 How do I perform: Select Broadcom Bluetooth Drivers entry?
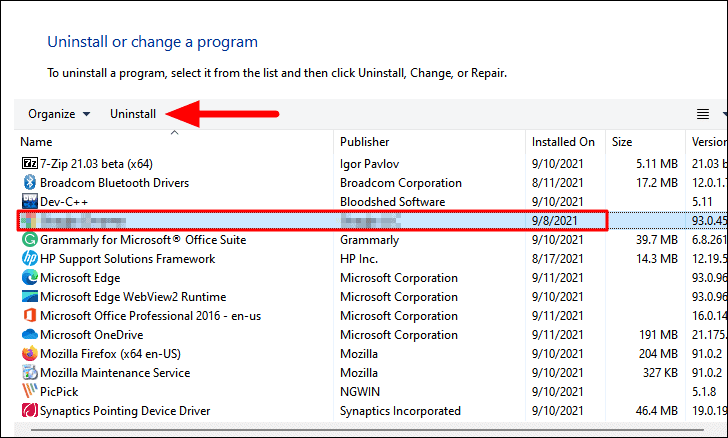tap(114, 183)
